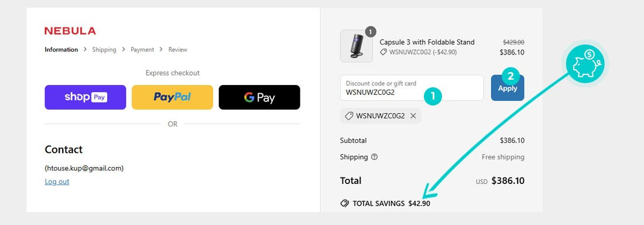This screenshot has height=225, width=644.
Task: Pay with the Shop Pay button
Action: (85, 97)
